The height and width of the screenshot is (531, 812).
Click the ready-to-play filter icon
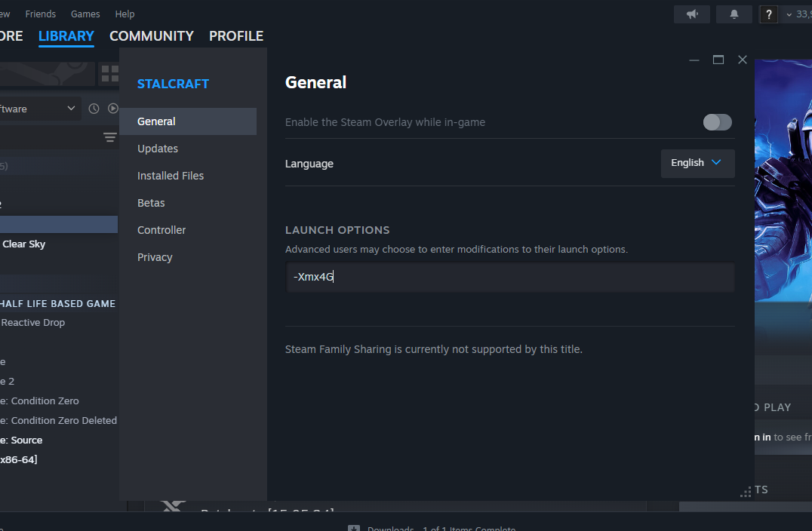pyautogui.click(x=113, y=109)
